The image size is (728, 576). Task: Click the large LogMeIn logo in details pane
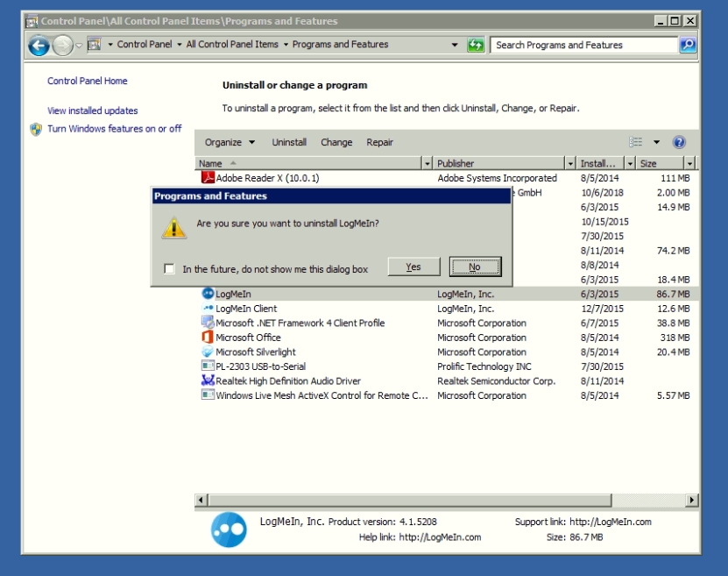click(x=229, y=530)
